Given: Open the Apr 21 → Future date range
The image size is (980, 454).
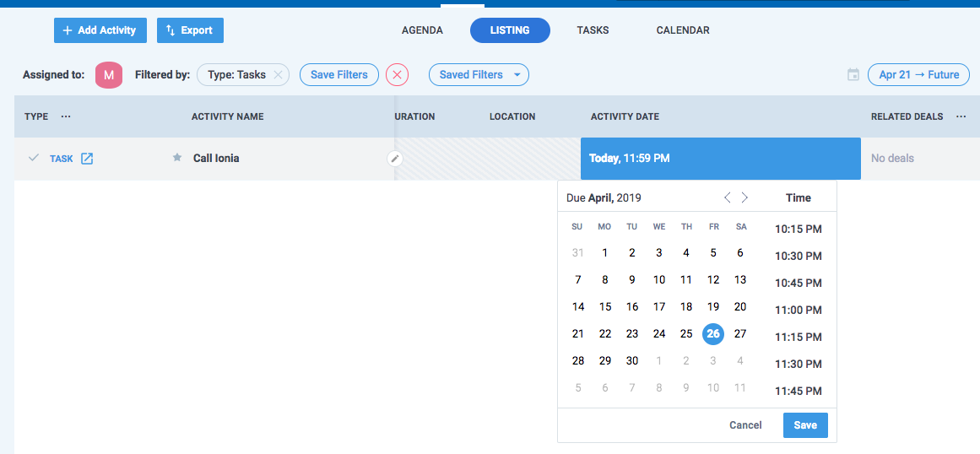Looking at the screenshot, I should 918,75.
